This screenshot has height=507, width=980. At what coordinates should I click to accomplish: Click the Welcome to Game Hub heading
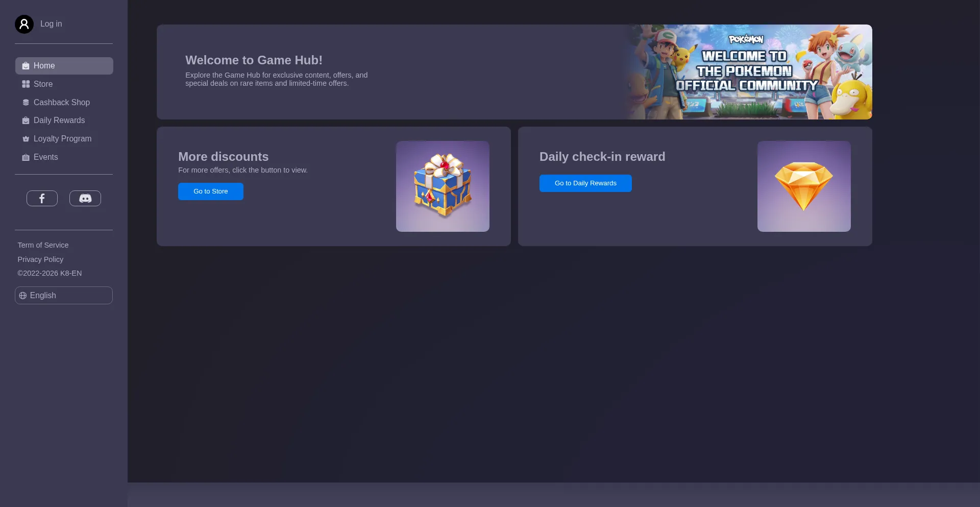click(x=254, y=60)
